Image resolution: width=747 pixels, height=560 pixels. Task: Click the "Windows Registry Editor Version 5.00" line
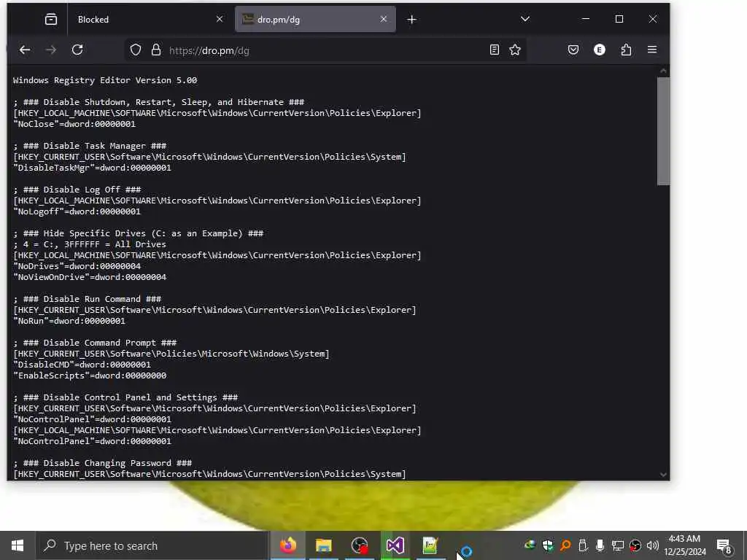point(105,80)
